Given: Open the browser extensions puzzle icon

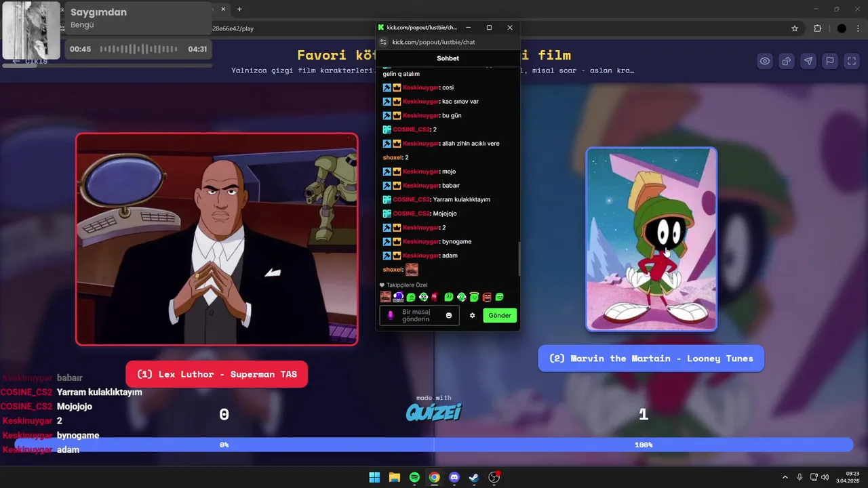Looking at the screenshot, I should 817,28.
